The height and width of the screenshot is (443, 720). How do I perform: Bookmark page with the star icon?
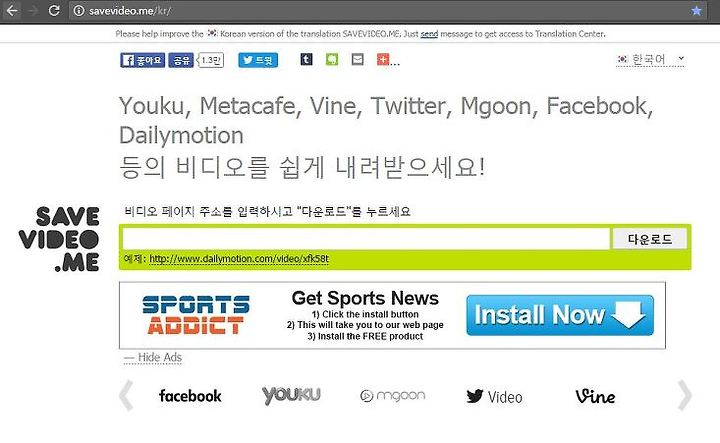point(696,11)
